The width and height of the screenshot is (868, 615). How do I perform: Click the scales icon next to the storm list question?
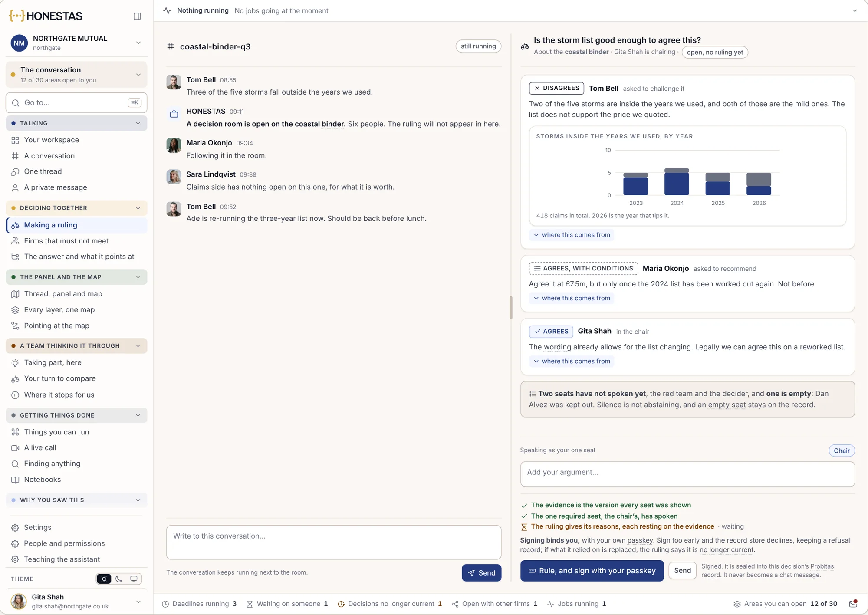(525, 46)
